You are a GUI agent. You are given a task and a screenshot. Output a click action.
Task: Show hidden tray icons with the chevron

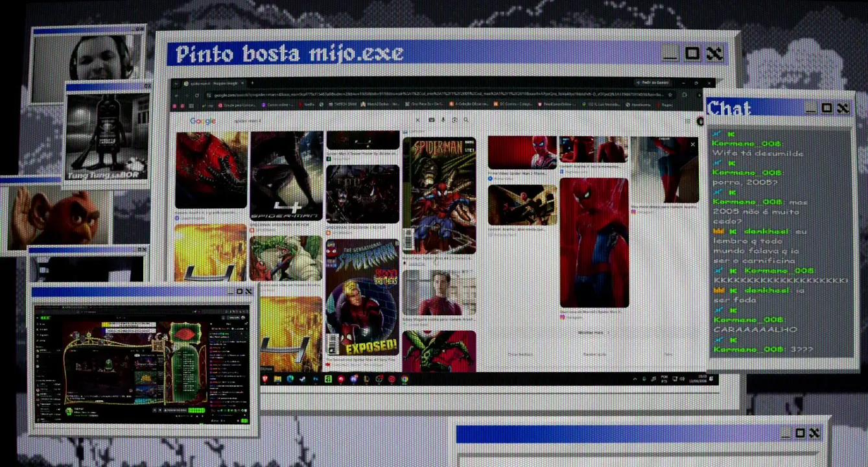(634, 379)
